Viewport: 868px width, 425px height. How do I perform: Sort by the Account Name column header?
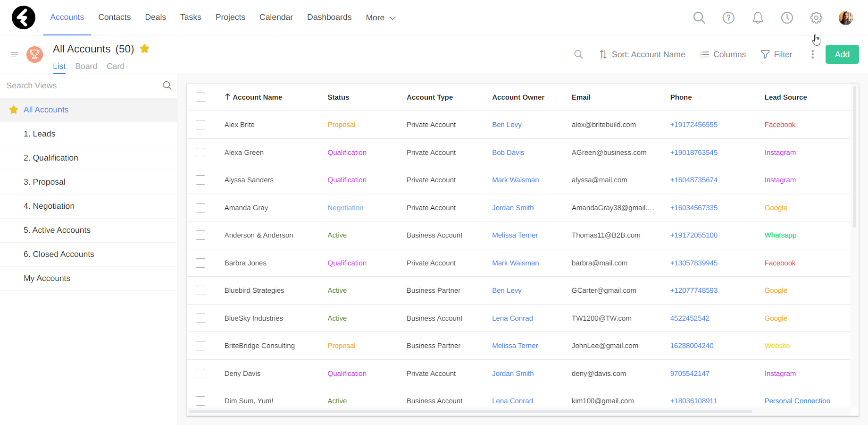tap(253, 97)
